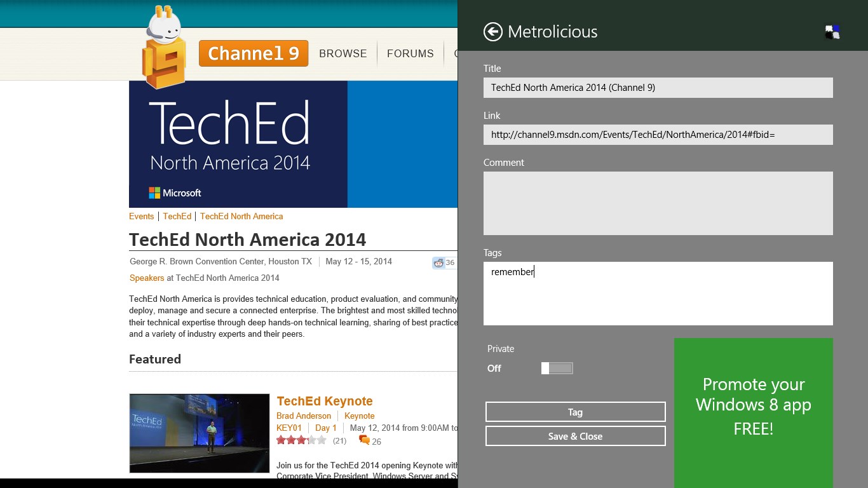Focus the Title input field
This screenshot has height=488, width=868.
click(658, 88)
